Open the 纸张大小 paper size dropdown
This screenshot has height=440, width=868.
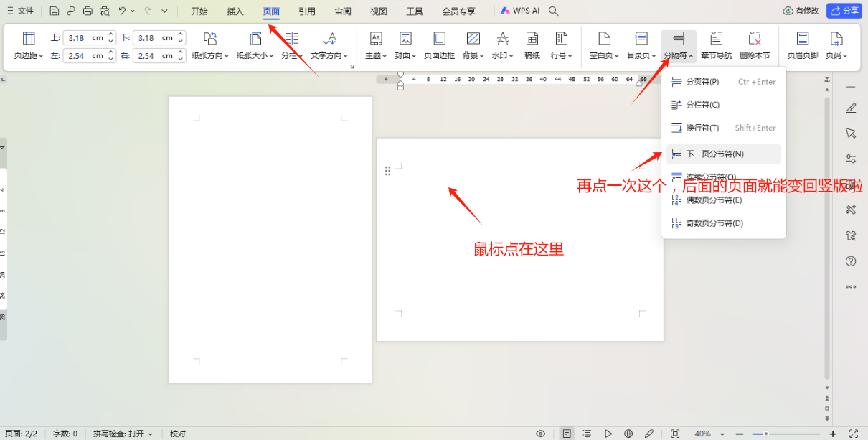pos(256,45)
